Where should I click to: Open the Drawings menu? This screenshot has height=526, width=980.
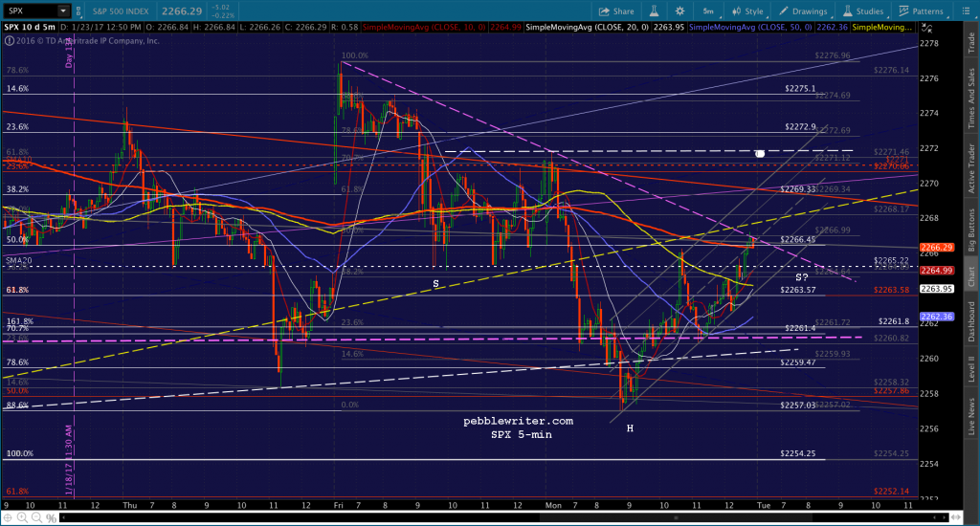[x=803, y=11]
